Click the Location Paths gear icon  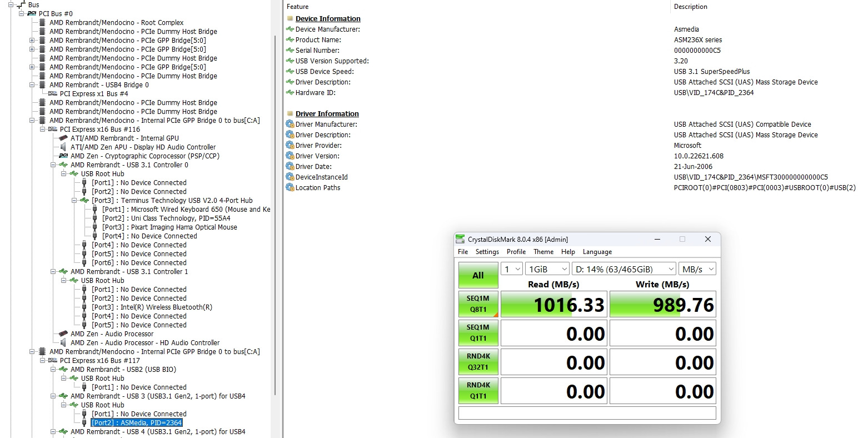[290, 187]
